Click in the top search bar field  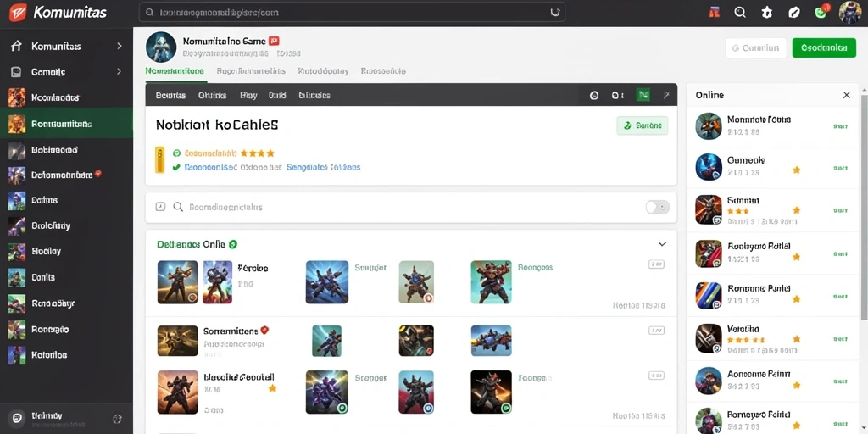point(352,12)
